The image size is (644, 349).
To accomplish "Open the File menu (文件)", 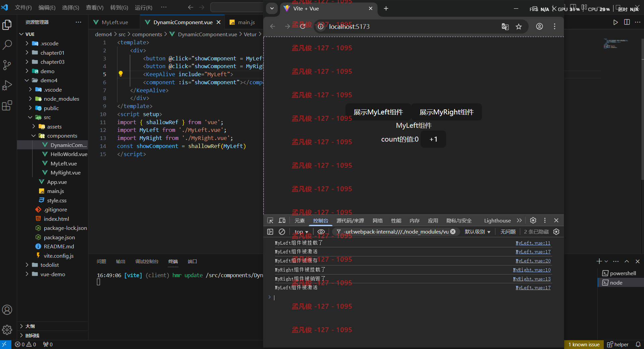I will tap(23, 7).
